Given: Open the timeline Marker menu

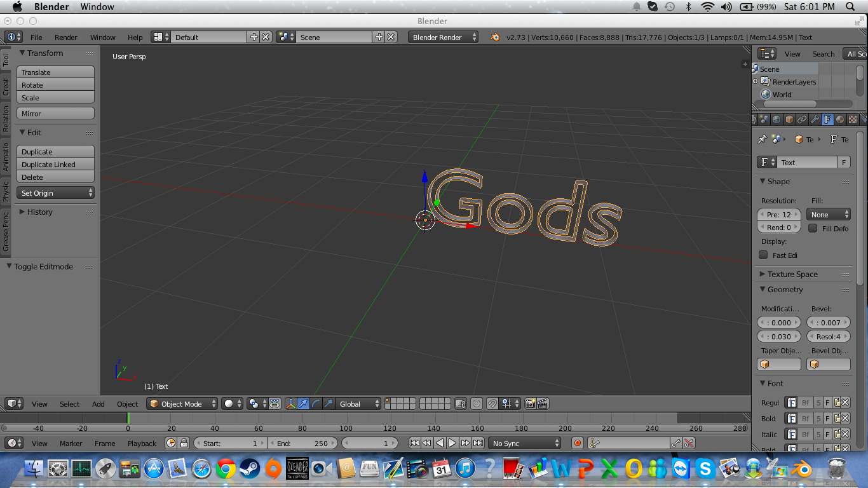Looking at the screenshot, I should point(71,443).
